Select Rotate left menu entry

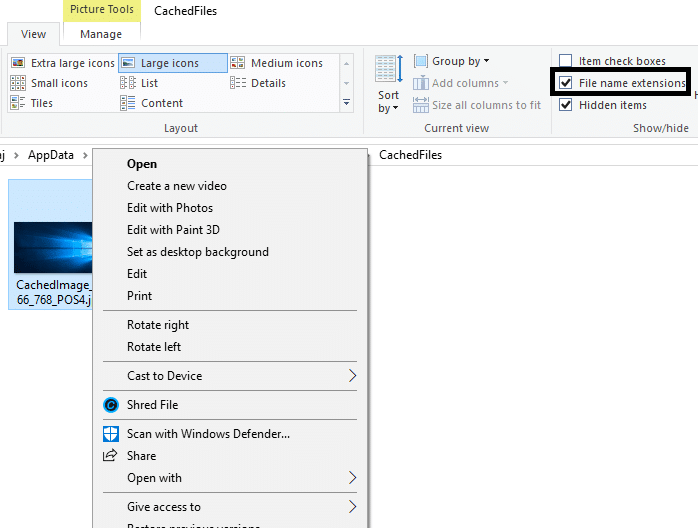(x=230, y=347)
